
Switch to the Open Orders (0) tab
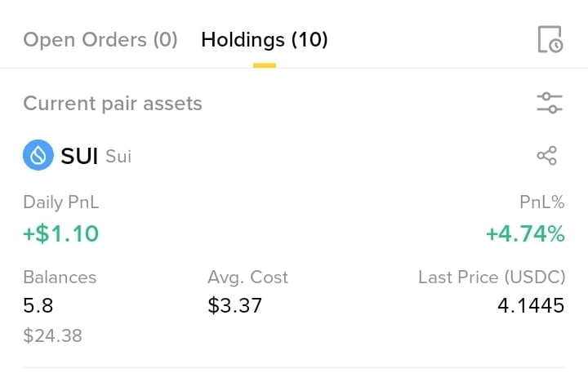pyautogui.click(x=100, y=40)
